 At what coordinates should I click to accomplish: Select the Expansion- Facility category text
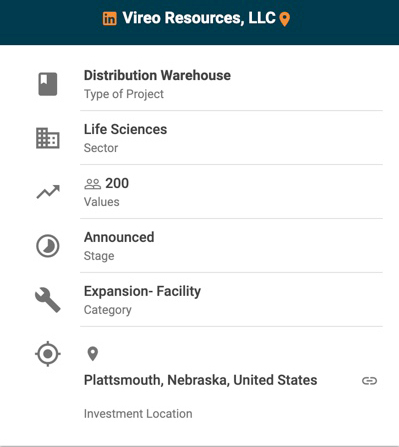click(x=142, y=291)
